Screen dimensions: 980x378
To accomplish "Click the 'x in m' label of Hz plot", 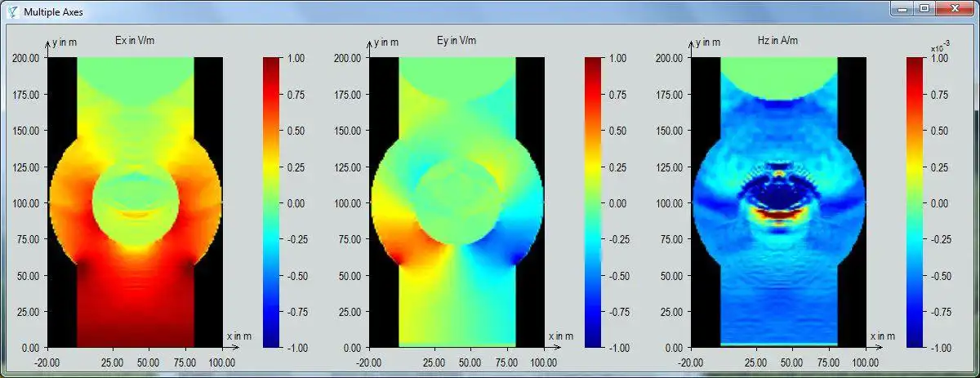I will (x=882, y=336).
